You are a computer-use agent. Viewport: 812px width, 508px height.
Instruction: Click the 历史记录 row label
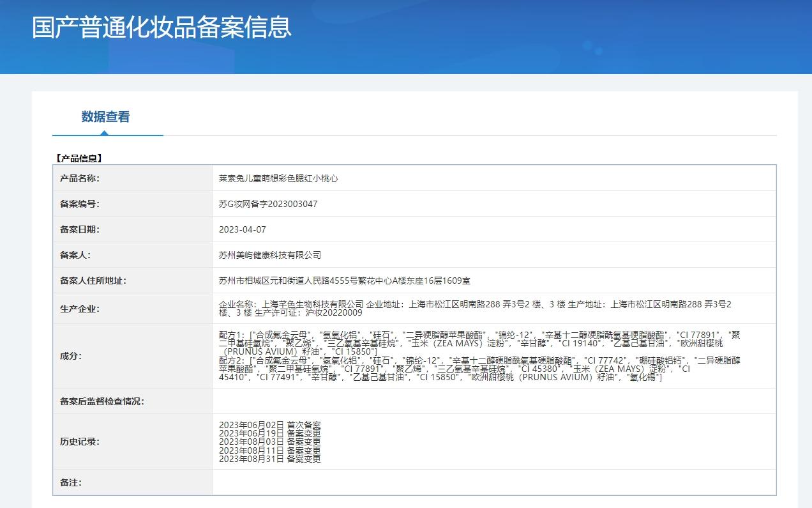pos(80,442)
